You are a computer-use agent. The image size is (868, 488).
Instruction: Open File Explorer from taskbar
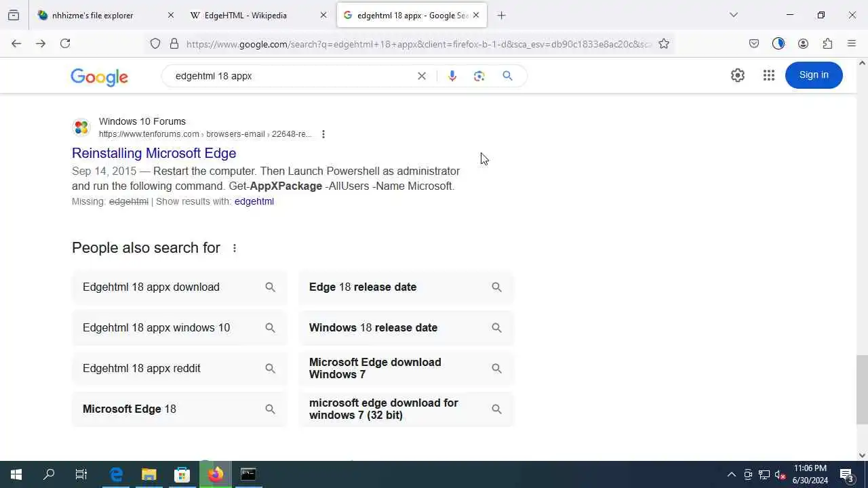149,474
